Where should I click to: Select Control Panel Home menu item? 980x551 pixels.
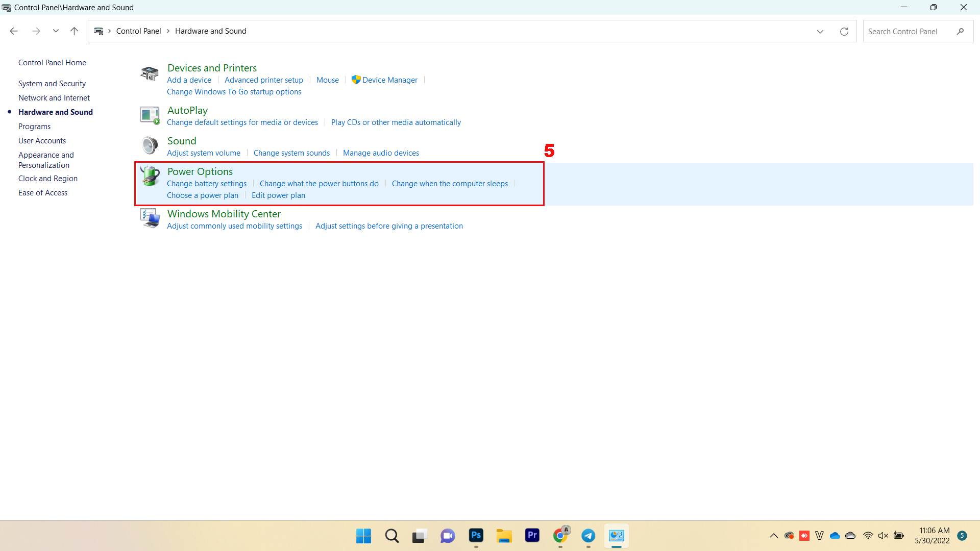coord(52,63)
